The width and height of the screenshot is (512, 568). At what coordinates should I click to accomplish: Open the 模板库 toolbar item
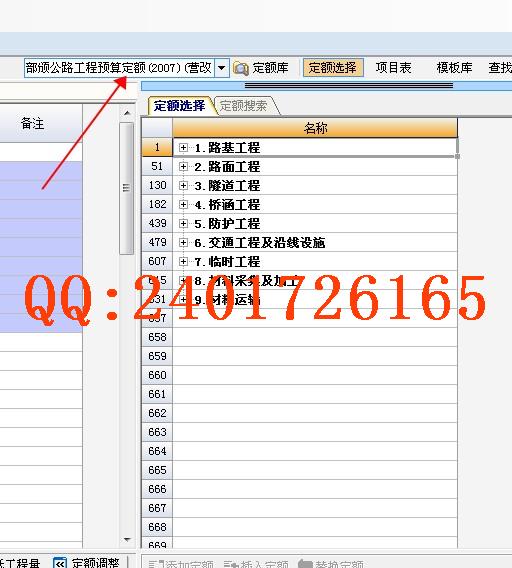454,68
